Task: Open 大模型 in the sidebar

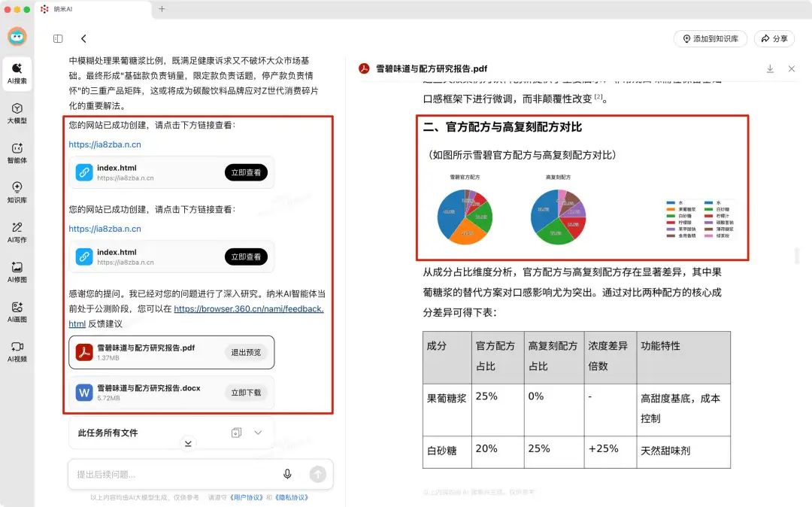Action: pos(17,114)
